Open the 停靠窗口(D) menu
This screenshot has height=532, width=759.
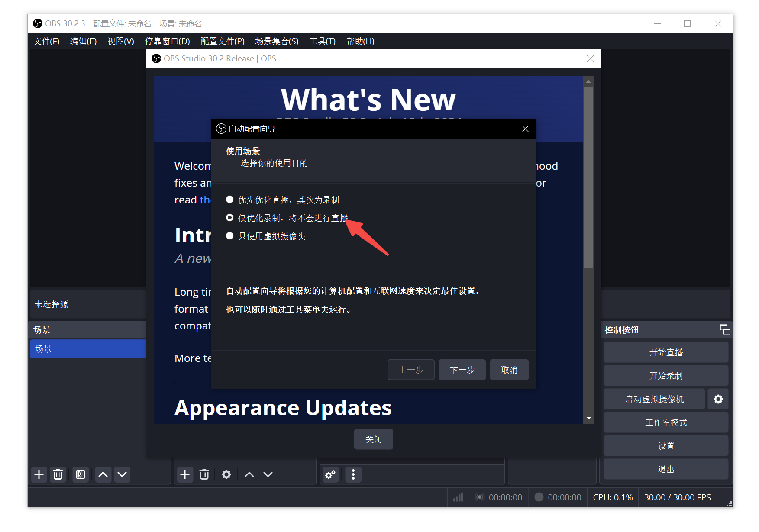click(x=168, y=41)
